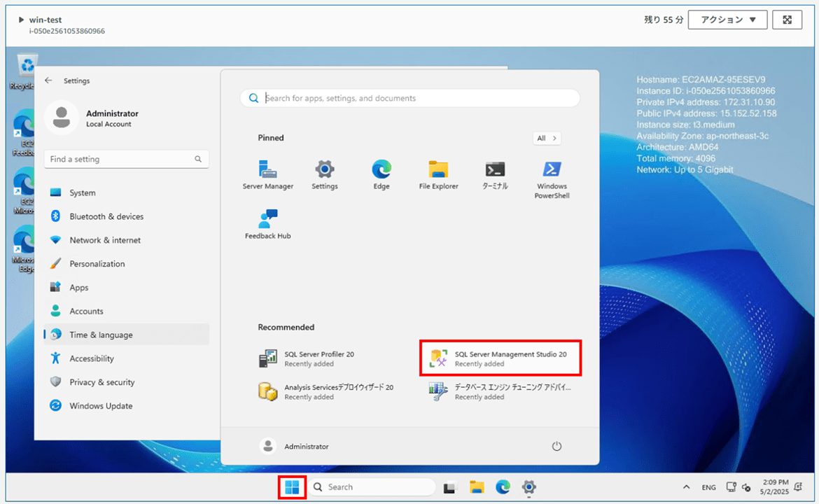Show hidden system tray icons
The width and height of the screenshot is (819, 504).
686,486
